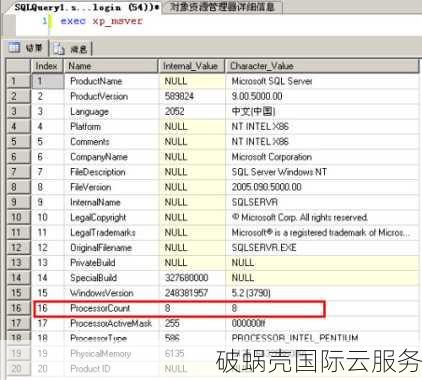Viewport: 422px width, 380px height.
Task: Click the Microsoft Corporation cell
Action: [322, 157]
